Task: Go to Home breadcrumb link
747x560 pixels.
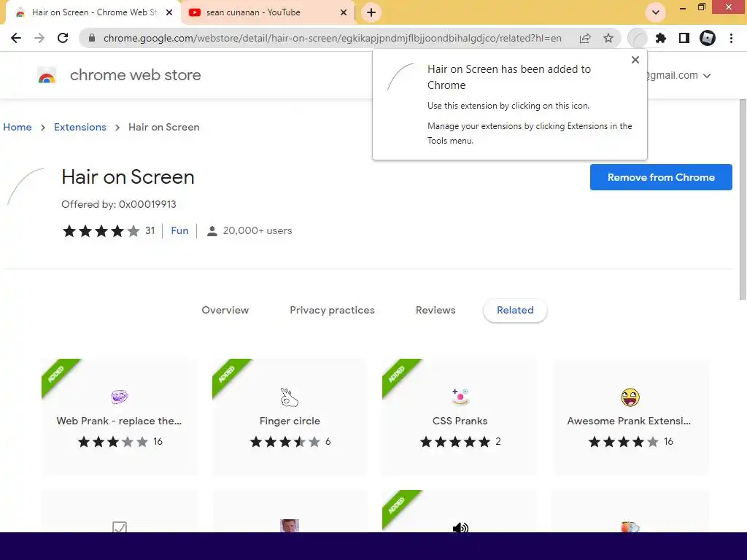Action: pyautogui.click(x=18, y=127)
